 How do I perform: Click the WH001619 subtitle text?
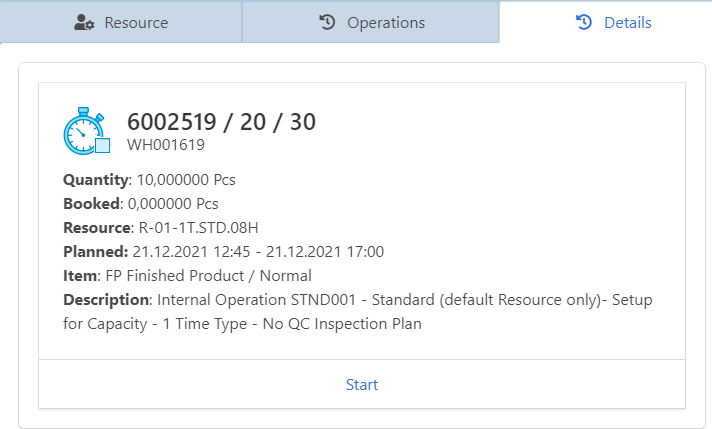coord(166,145)
